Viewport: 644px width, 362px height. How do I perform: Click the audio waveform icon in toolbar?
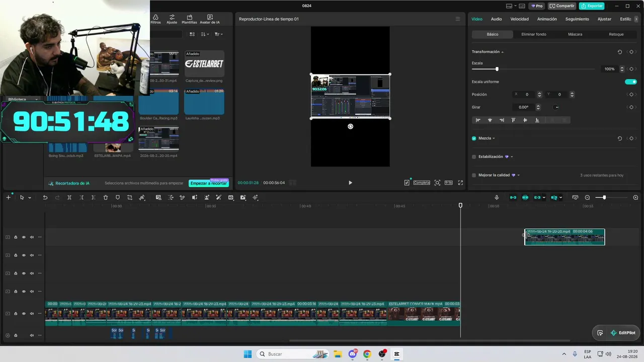256,198
